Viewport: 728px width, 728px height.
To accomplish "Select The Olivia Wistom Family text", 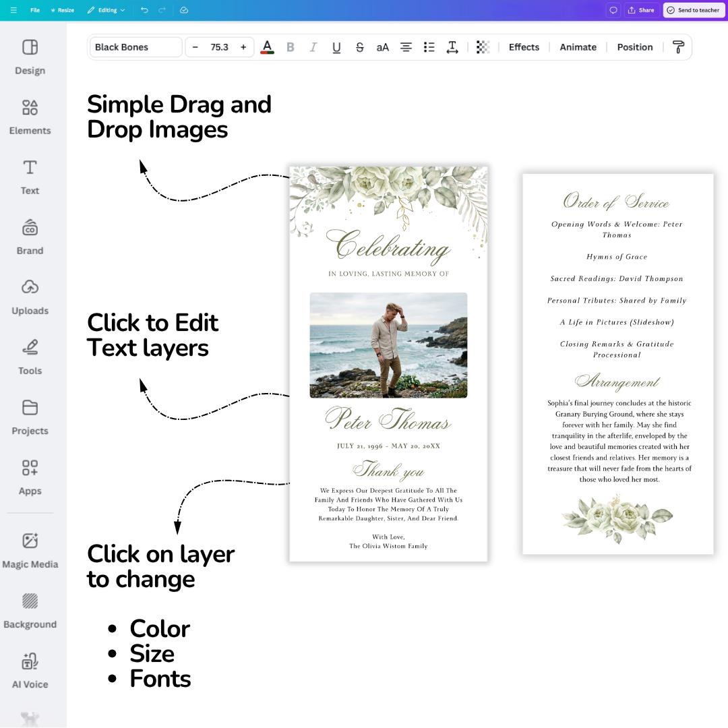I will click(x=388, y=546).
